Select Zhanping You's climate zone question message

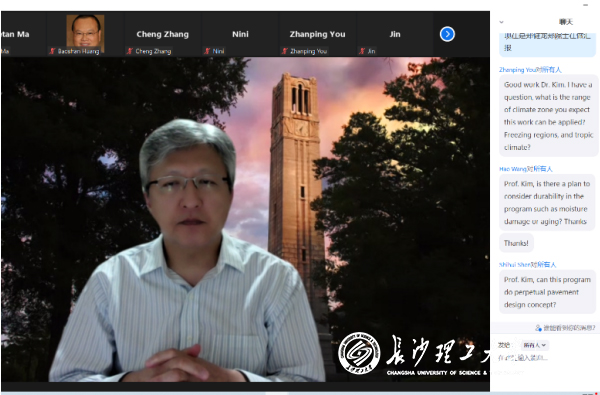(x=548, y=116)
